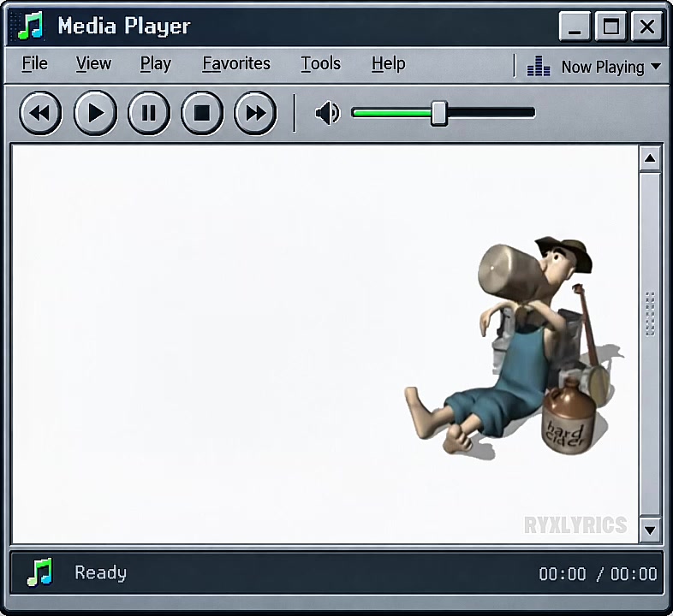The width and height of the screenshot is (673, 616).
Task: Click the scrollbar up arrow
Action: 650,159
